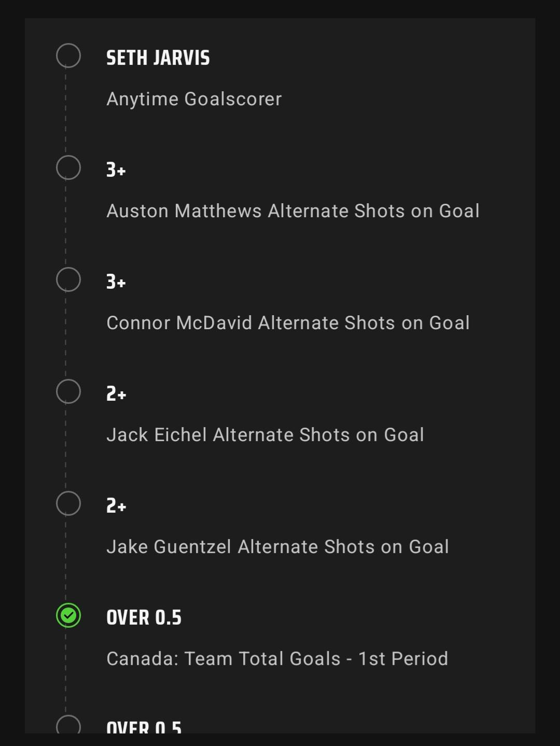Viewport: 560px width, 746px height.
Task: Select the SETH JARVIS heading
Action: 158,58
